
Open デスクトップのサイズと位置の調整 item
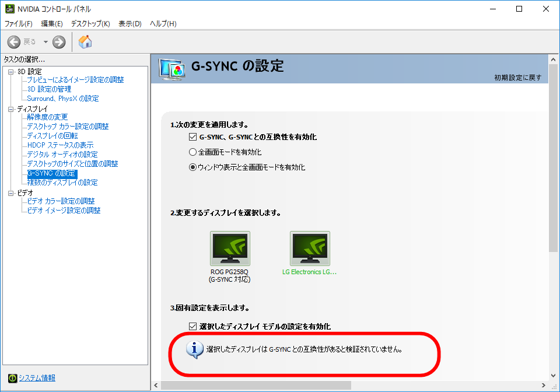click(x=72, y=163)
